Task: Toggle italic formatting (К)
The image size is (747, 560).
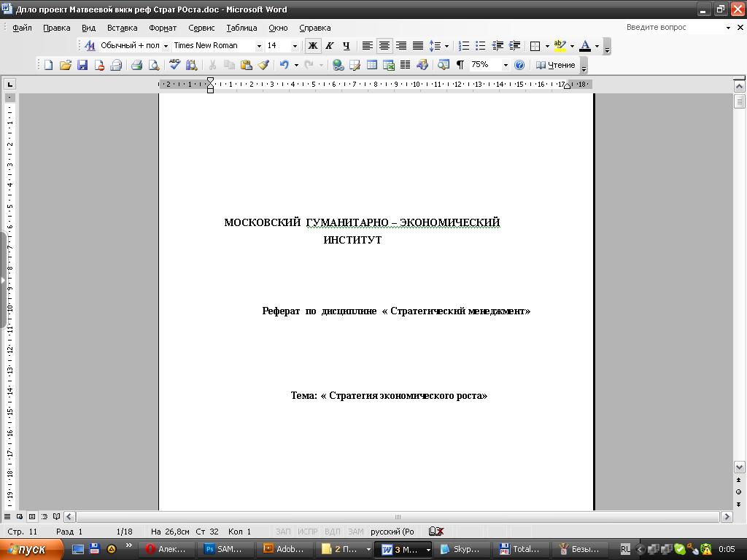Action: (329, 46)
